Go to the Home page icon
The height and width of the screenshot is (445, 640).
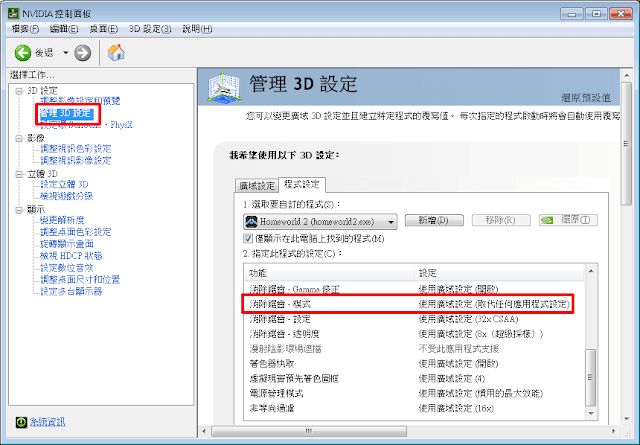click(116, 52)
